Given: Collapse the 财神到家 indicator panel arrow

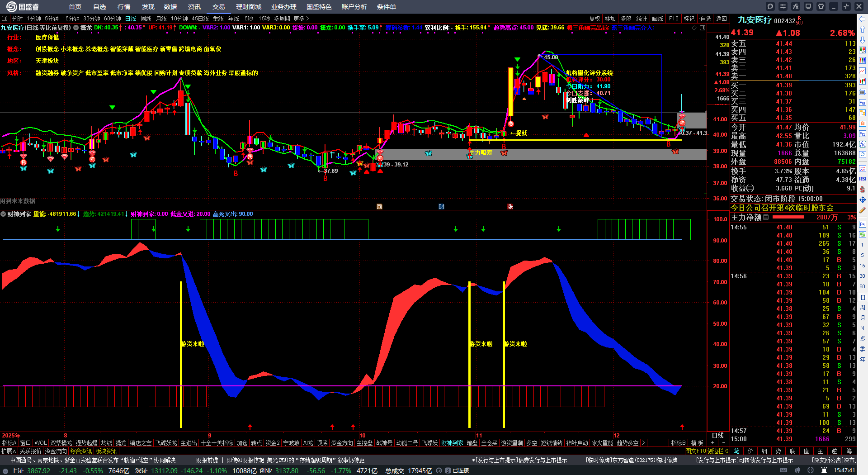Looking at the screenshot, I should coord(3,214).
